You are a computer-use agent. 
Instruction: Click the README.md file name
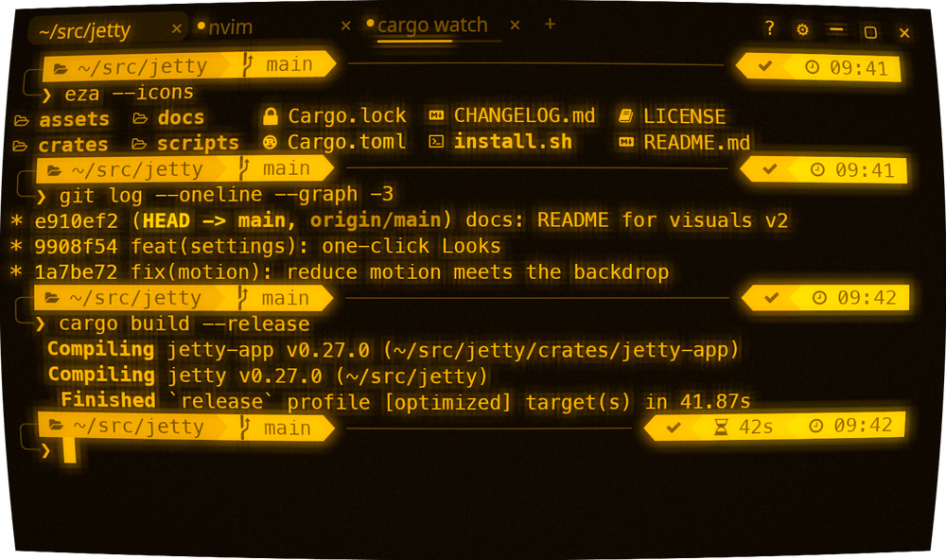click(x=697, y=143)
